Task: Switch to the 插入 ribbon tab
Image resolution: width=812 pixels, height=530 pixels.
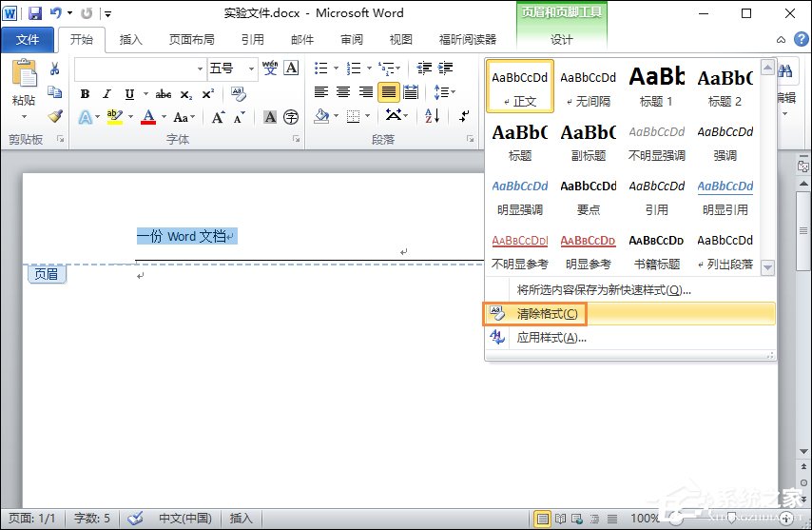Action: coord(130,39)
